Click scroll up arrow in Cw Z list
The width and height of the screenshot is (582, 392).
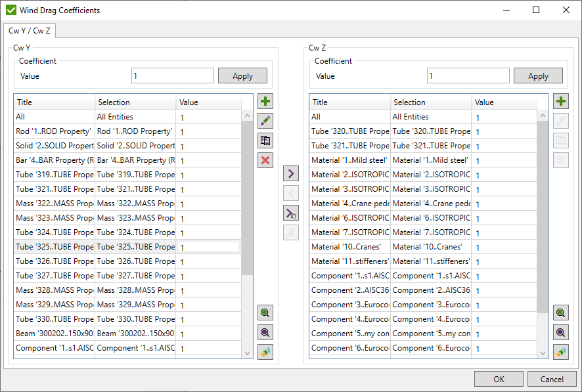click(x=543, y=116)
